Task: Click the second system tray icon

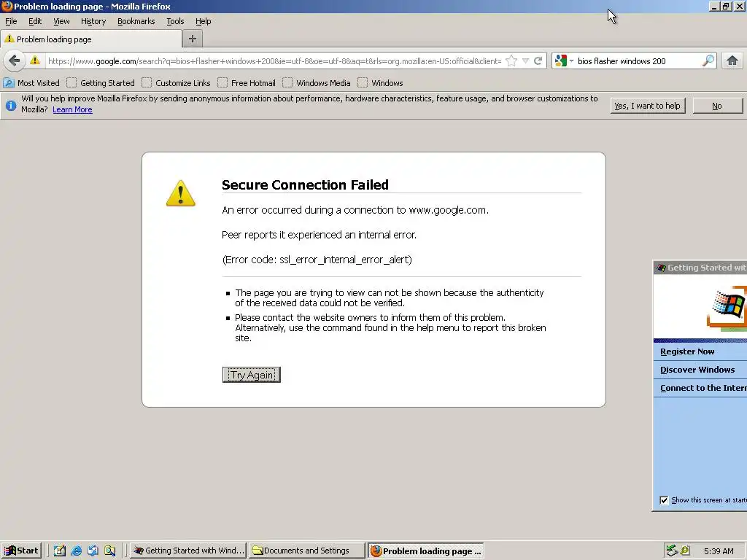Action: [x=685, y=551]
